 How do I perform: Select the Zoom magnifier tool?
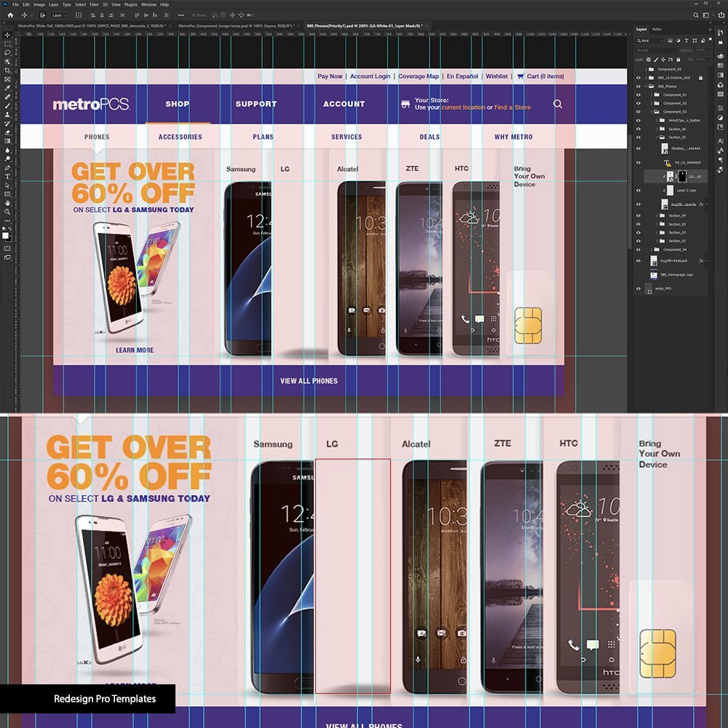pyautogui.click(x=7, y=211)
